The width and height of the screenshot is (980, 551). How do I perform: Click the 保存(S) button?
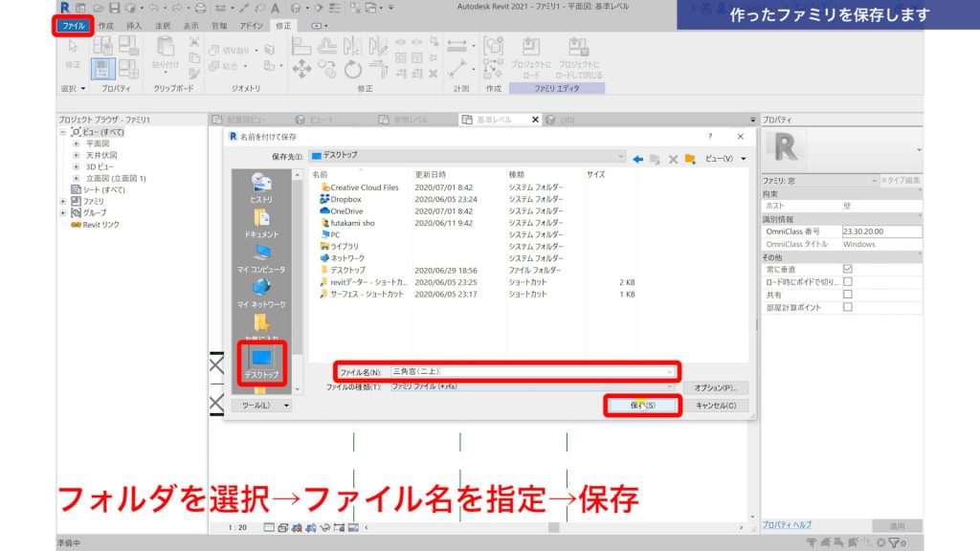(x=642, y=404)
